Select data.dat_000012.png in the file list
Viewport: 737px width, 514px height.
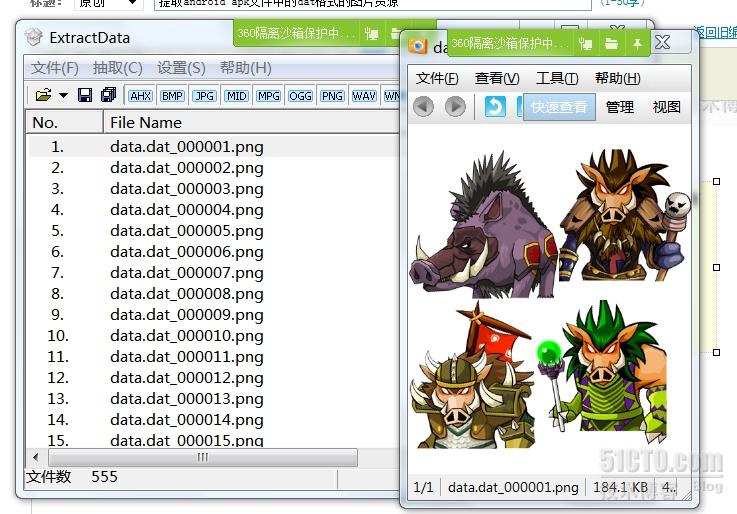pos(187,378)
